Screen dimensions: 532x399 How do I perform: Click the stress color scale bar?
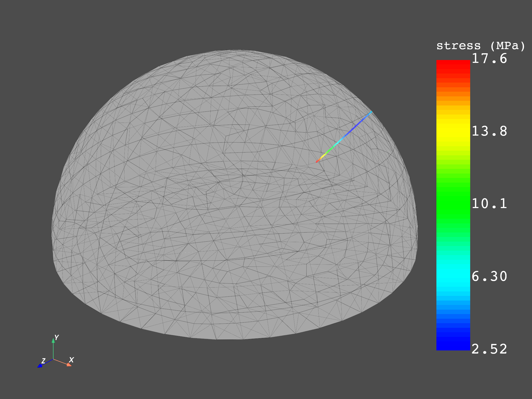tap(453, 205)
